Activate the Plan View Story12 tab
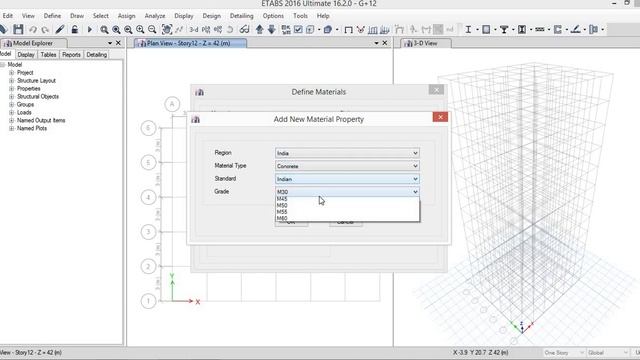The height and width of the screenshot is (360, 640). (190, 43)
